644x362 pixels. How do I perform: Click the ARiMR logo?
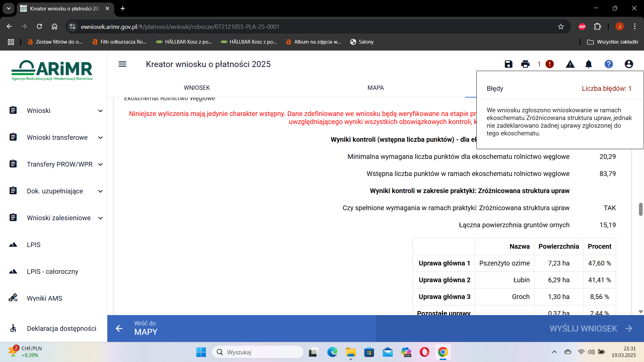(x=52, y=70)
